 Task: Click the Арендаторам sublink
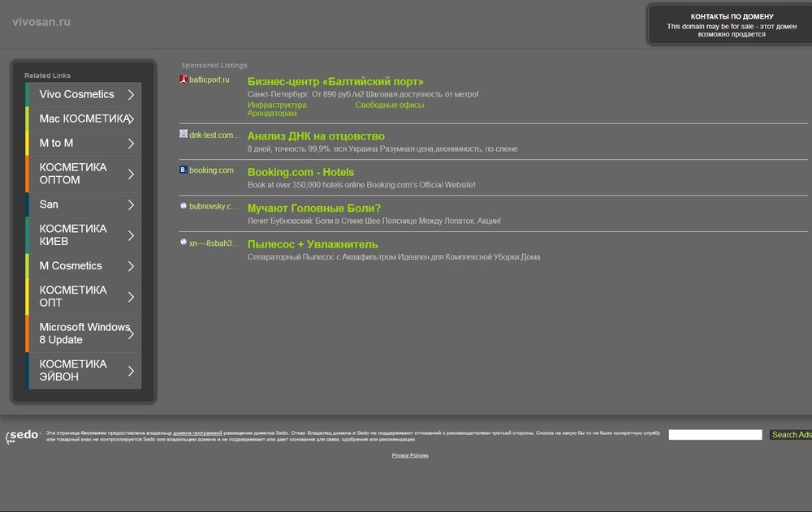coord(272,114)
